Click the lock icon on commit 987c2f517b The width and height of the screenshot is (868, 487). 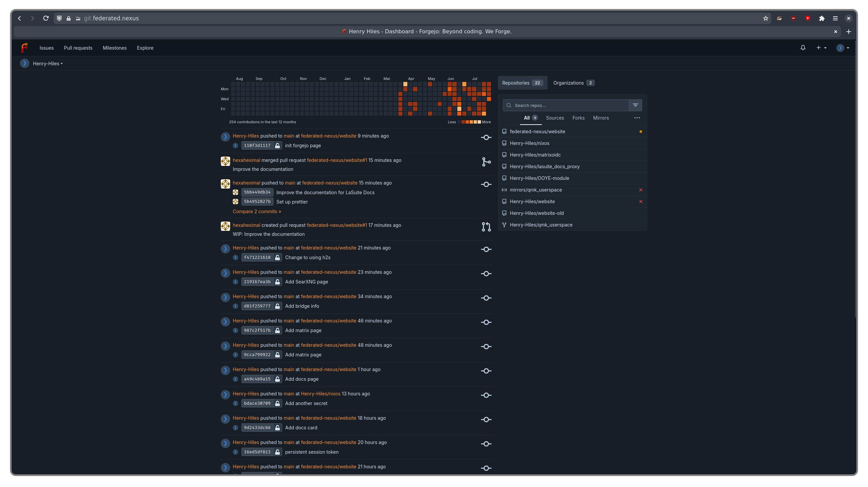click(277, 330)
